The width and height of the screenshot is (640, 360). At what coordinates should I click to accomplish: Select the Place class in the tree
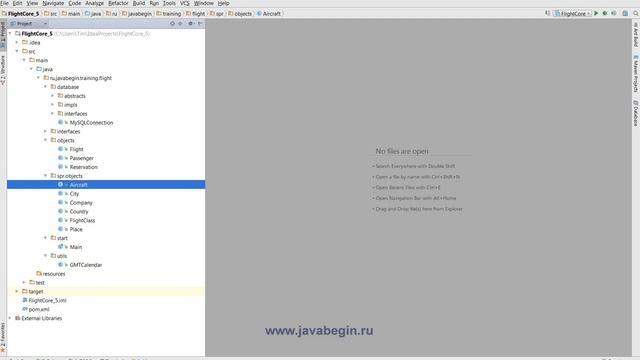click(76, 229)
